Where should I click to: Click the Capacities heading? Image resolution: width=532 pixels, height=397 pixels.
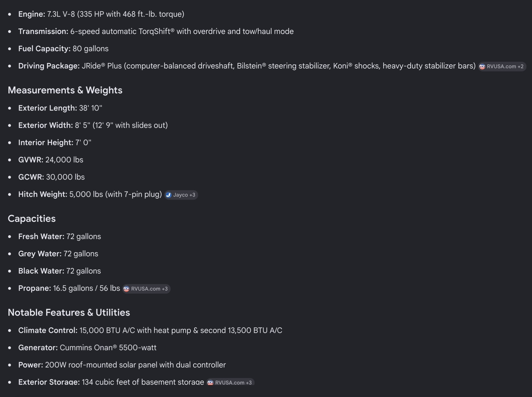(x=32, y=219)
